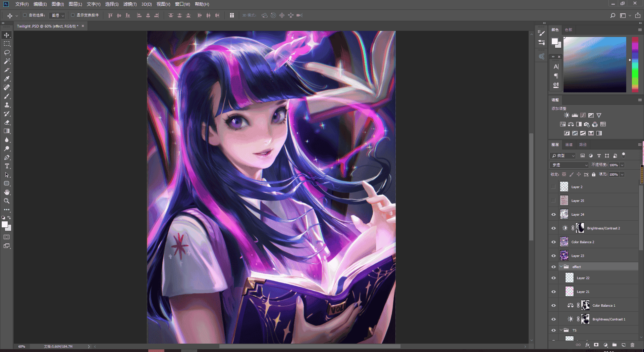Open the layer blend mode dropdown

point(569,165)
